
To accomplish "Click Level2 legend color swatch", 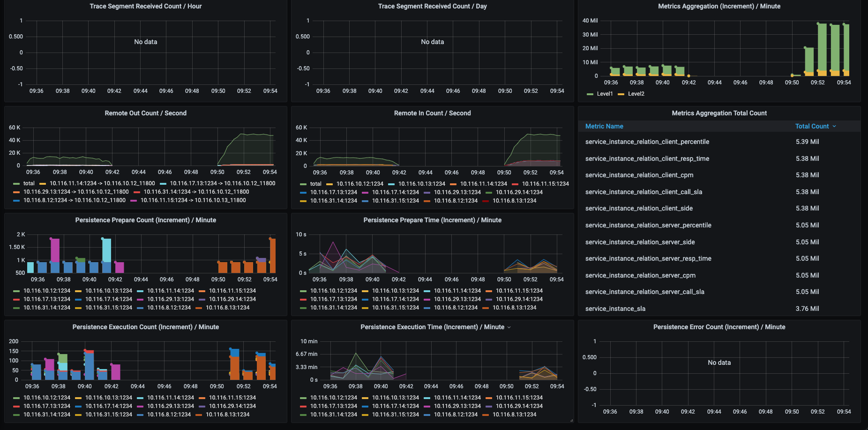I will tap(621, 94).
